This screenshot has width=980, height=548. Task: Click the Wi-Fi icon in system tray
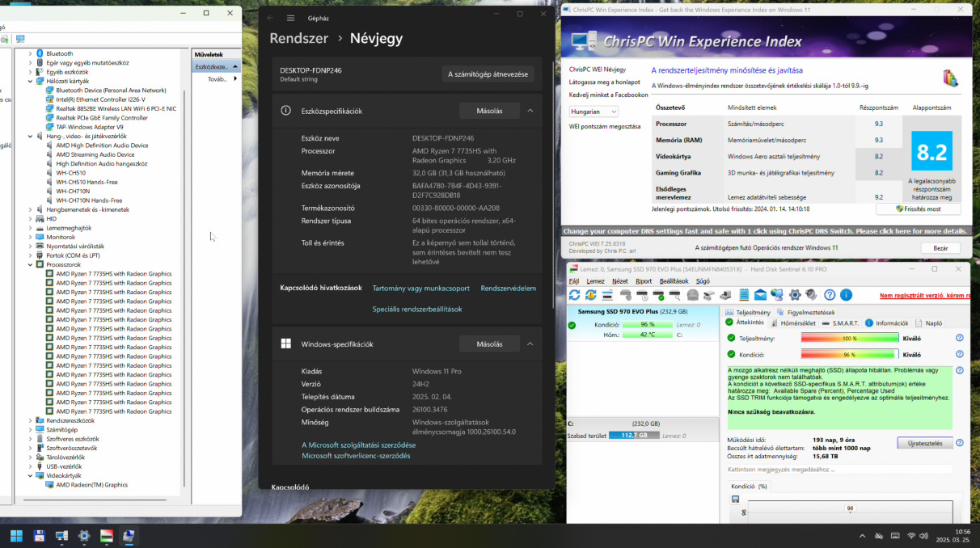911,536
